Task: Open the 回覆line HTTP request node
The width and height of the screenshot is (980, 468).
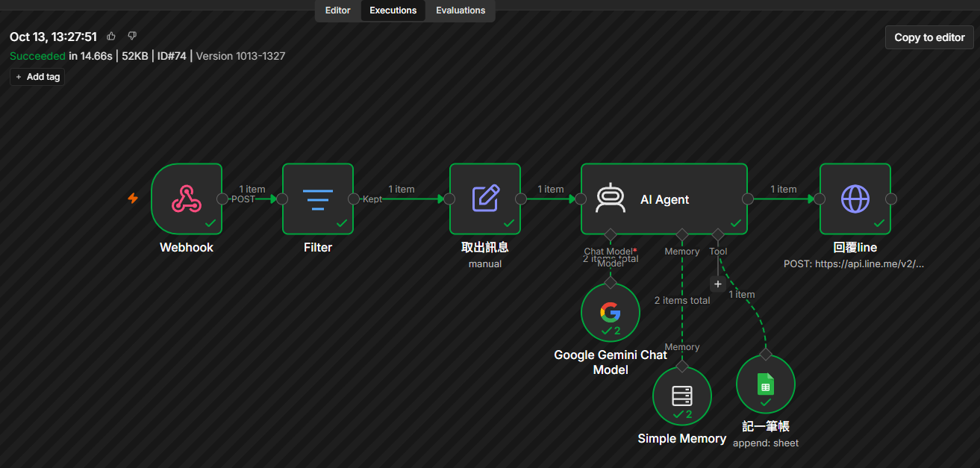Action: click(x=855, y=199)
